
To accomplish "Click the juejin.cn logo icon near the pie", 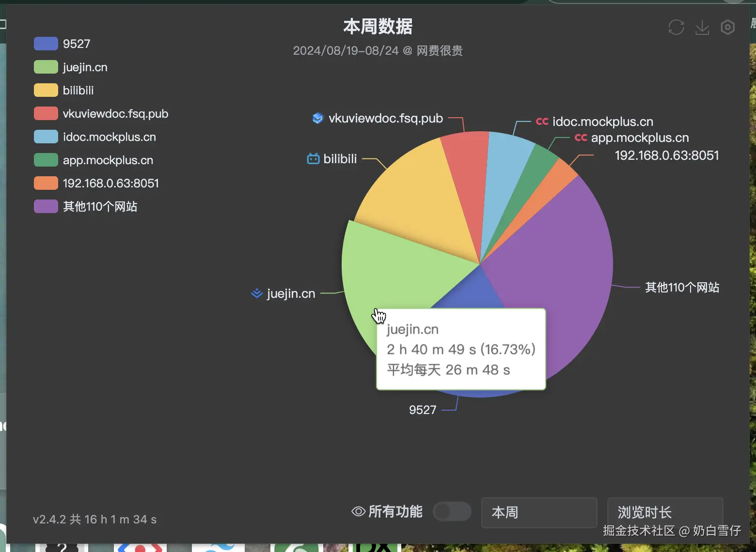I will tap(256, 293).
